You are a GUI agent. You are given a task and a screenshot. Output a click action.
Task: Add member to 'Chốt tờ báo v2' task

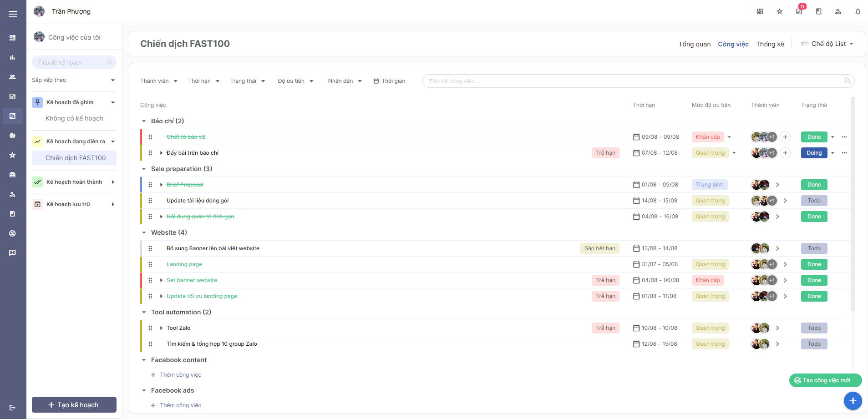(785, 137)
